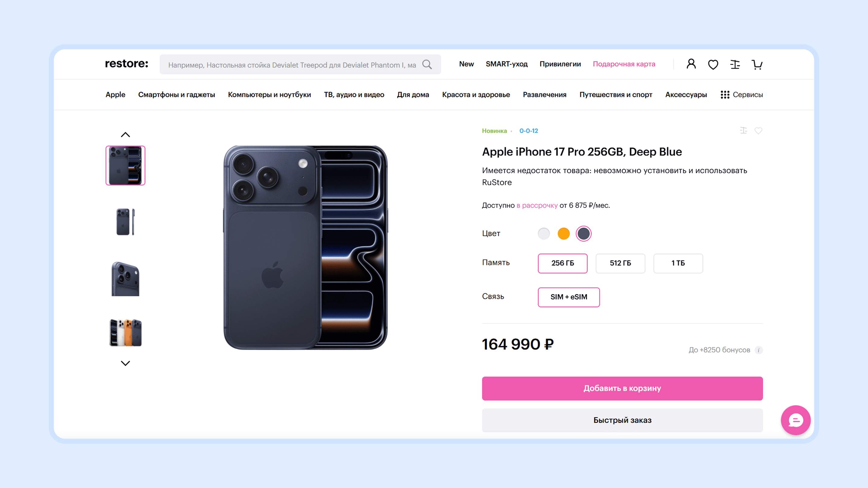Select 512 ГБ memory option
Viewport: 868px width, 488px height.
pyautogui.click(x=620, y=263)
